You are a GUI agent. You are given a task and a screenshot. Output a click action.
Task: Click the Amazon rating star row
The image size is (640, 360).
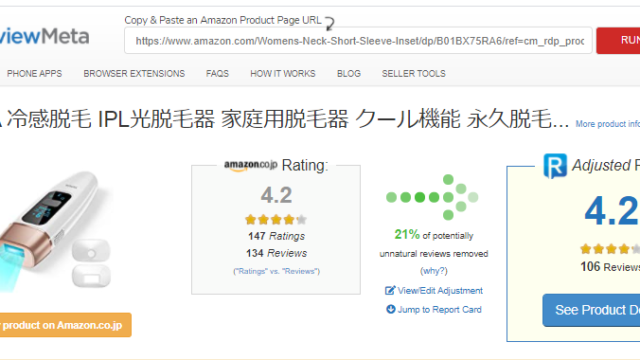(x=276, y=220)
